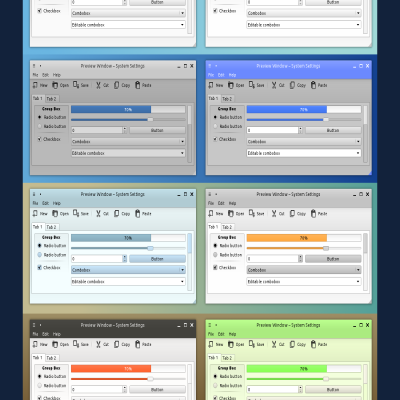Click Cut icon in the gray preview window

coord(98,85)
